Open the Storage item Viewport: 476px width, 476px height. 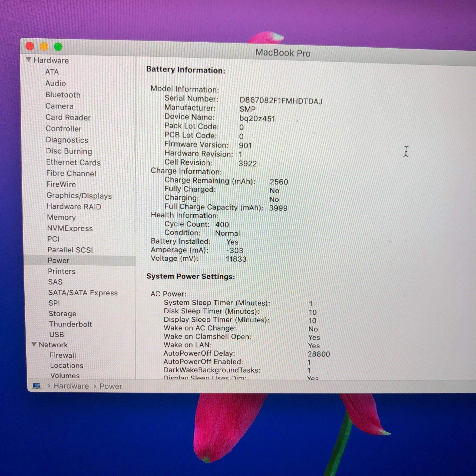pos(62,314)
